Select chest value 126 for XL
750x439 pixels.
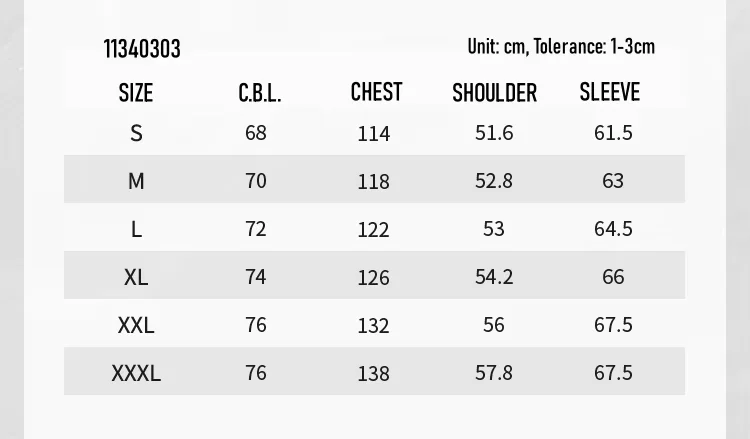[373, 277]
